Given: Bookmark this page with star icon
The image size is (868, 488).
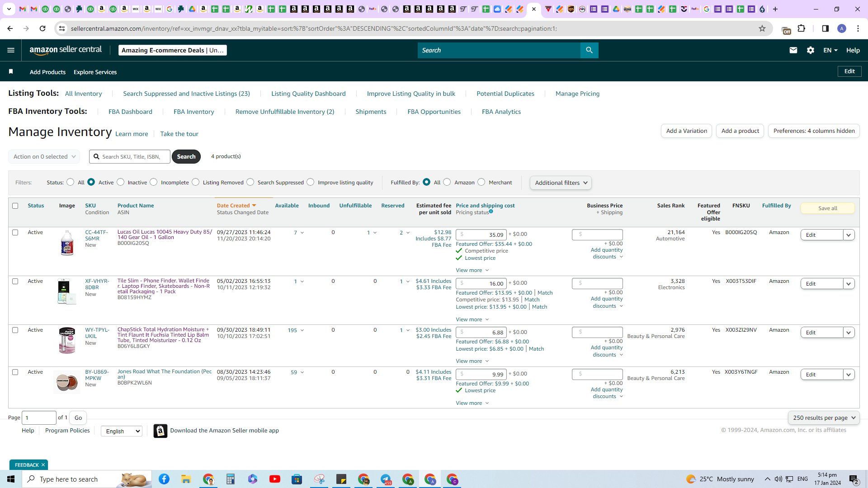Looking at the screenshot, I should pos(762,28).
